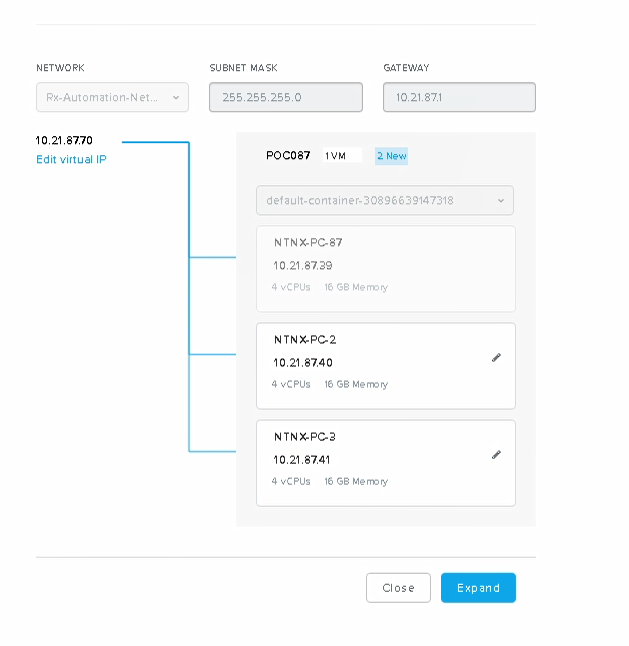Viewport: 629px width, 646px height.
Task: Select the 2 New badge
Action: [x=391, y=156]
